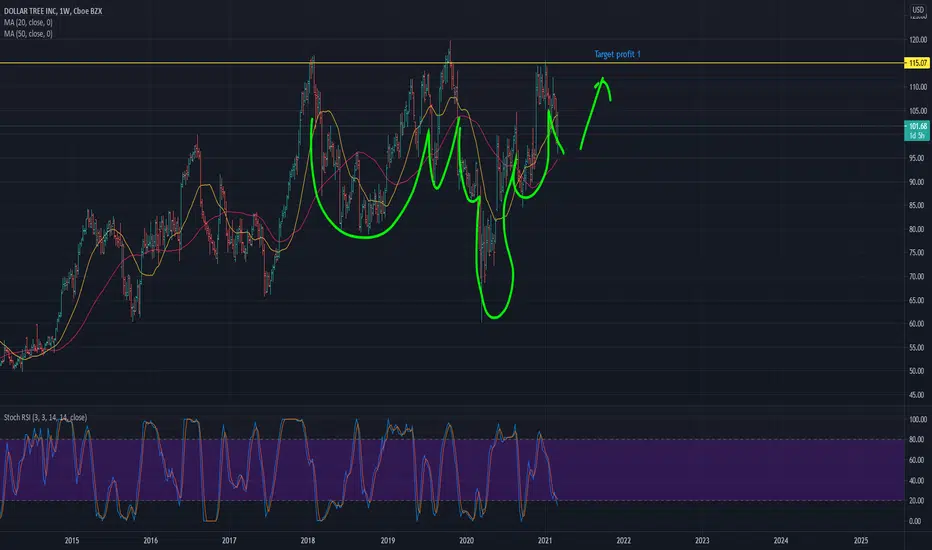The image size is (932, 550).
Task: Click the 45.00 price axis label
Action: coord(918,395)
